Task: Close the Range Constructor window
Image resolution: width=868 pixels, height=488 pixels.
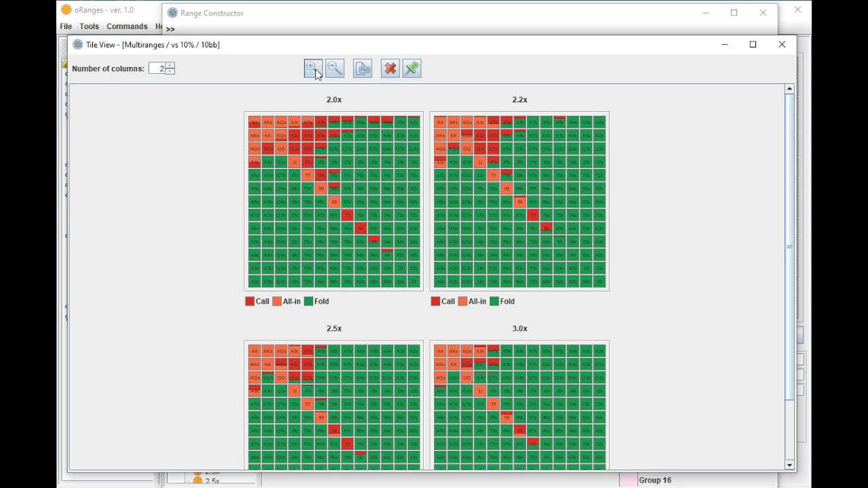Action: click(x=764, y=13)
